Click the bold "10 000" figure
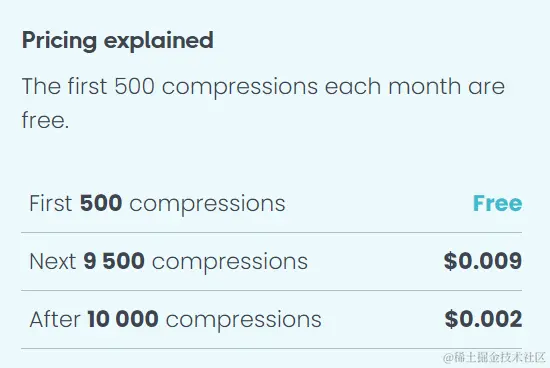The width and height of the screenshot is (550, 368). click(x=123, y=319)
